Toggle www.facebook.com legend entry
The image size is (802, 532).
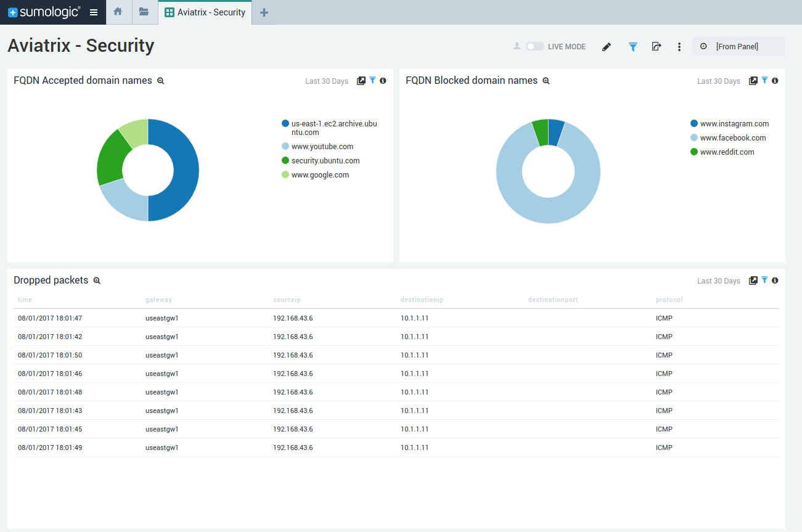click(x=729, y=138)
